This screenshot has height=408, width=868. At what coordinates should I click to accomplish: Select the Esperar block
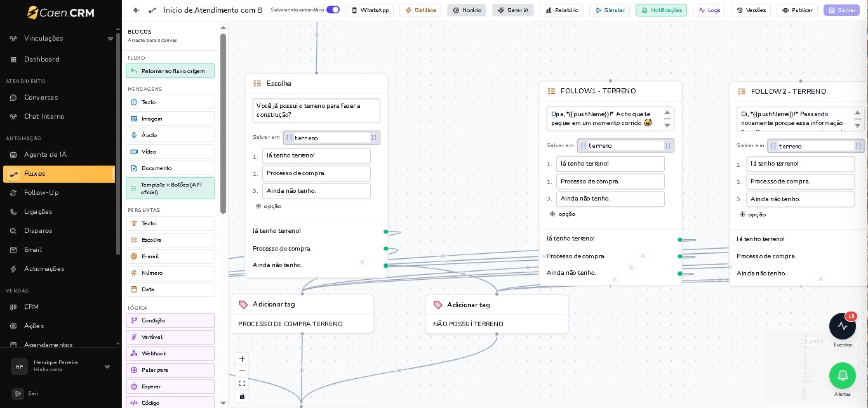[170, 386]
